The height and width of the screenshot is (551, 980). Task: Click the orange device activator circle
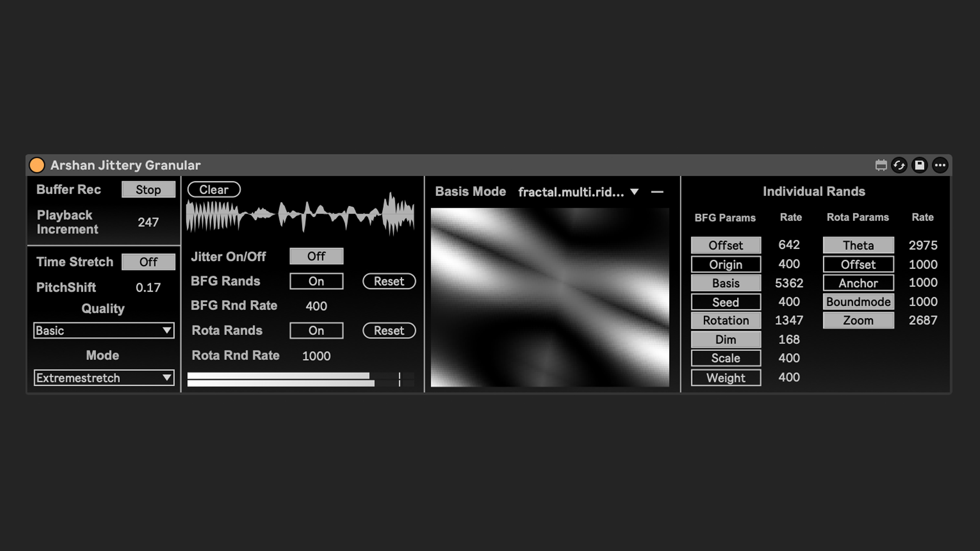click(37, 165)
